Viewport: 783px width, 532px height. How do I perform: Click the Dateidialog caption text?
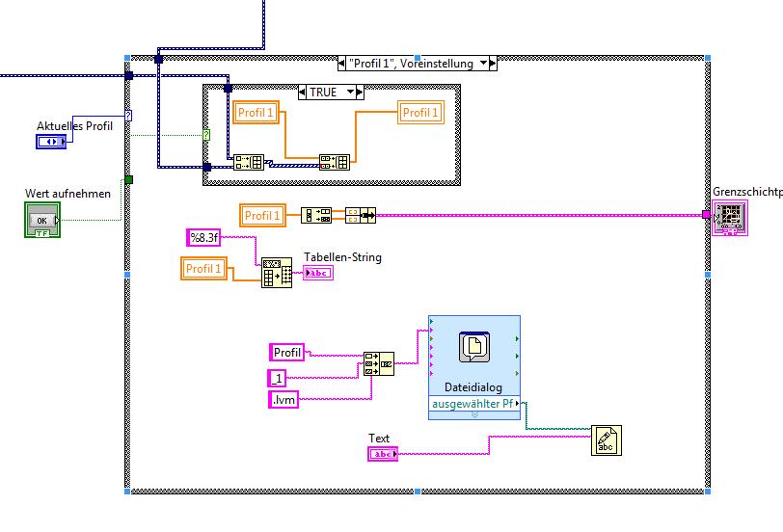click(473, 387)
